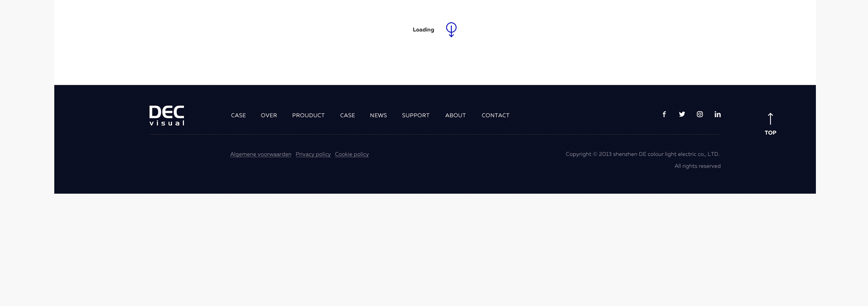The height and width of the screenshot is (306, 868).
Task: Click the CASE item left of OVER
Action: (x=238, y=116)
